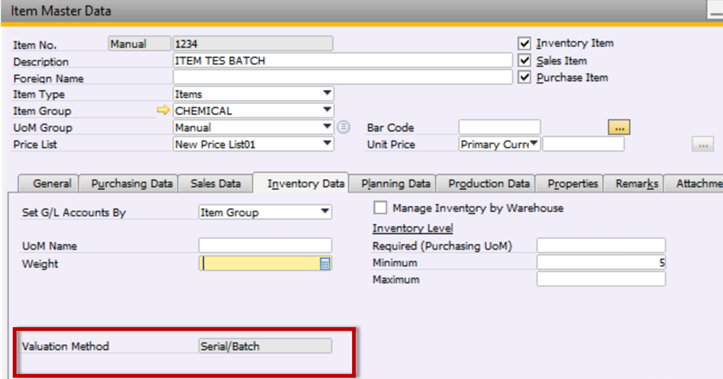The height and width of the screenshot is (379, 723).
Task: Click the Foreign Name input field
Action: pos(343,77)
